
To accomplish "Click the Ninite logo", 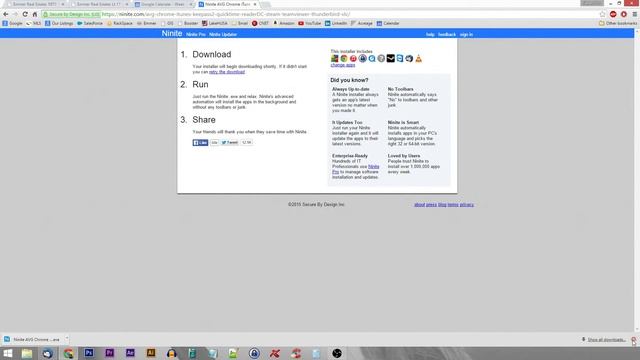I will (x=172, y=33).
